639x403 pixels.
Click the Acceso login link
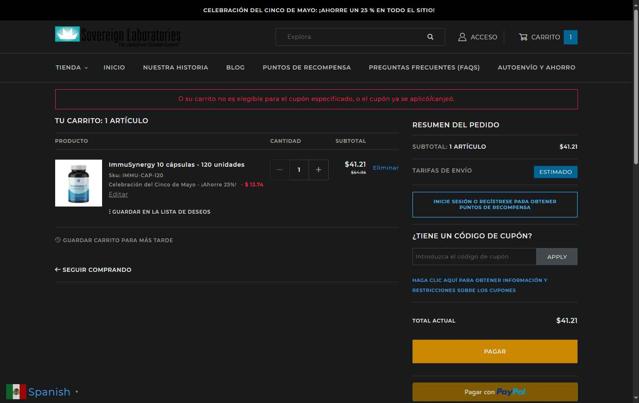[x=478, y=37]
